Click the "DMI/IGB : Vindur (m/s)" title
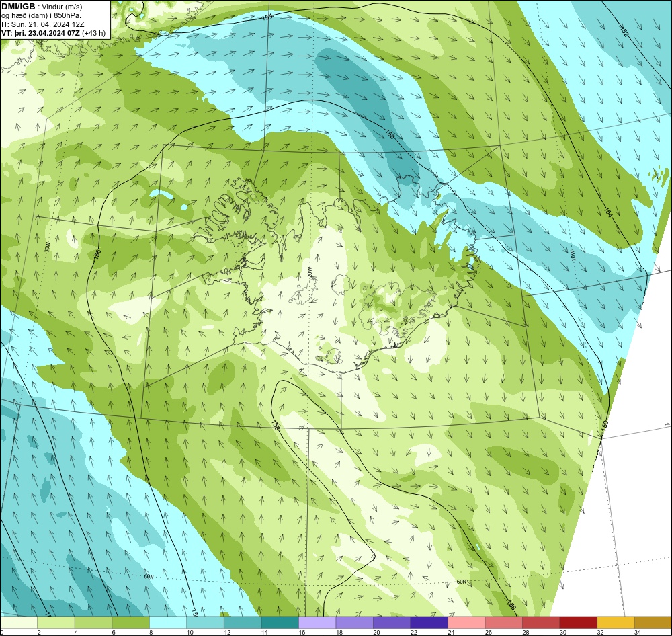Image resolution: width=672 pixels, height=636 pixels. pyautogui.click(x=42, y=7)
